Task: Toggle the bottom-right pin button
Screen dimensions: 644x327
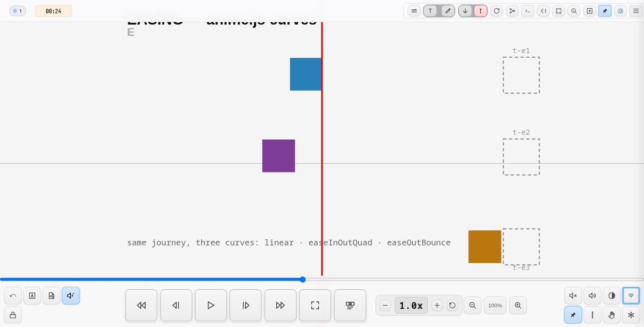Action: click(x=573, y=315)
